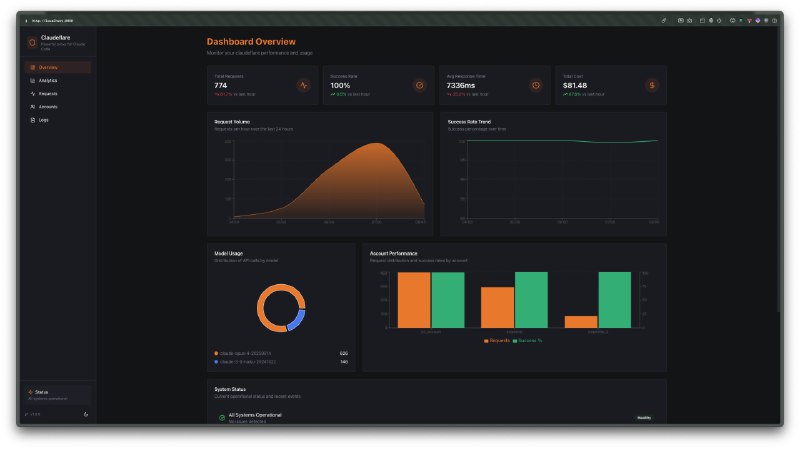Click the Healthy status badge

tap(644, 418)
